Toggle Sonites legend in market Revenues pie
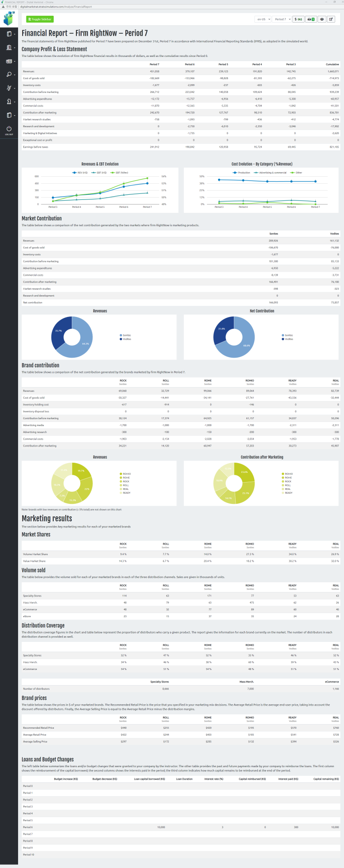 [x=125, y=335]
